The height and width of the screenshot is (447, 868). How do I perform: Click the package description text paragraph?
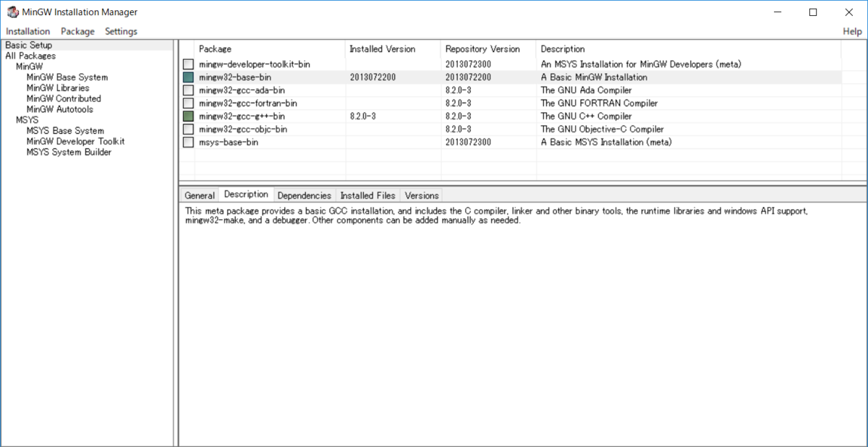495,216
